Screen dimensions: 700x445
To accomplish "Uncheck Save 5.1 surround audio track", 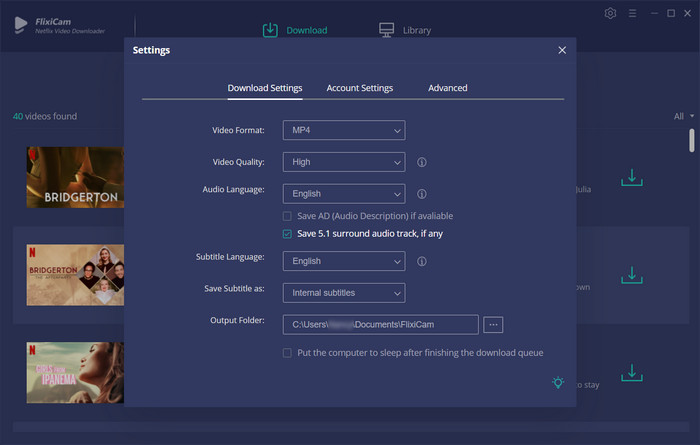I will click(x=287, y=234).
